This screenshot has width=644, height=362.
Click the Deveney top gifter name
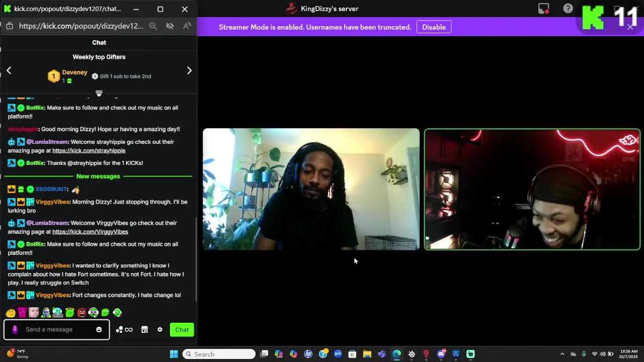click(x=74, y=72)
